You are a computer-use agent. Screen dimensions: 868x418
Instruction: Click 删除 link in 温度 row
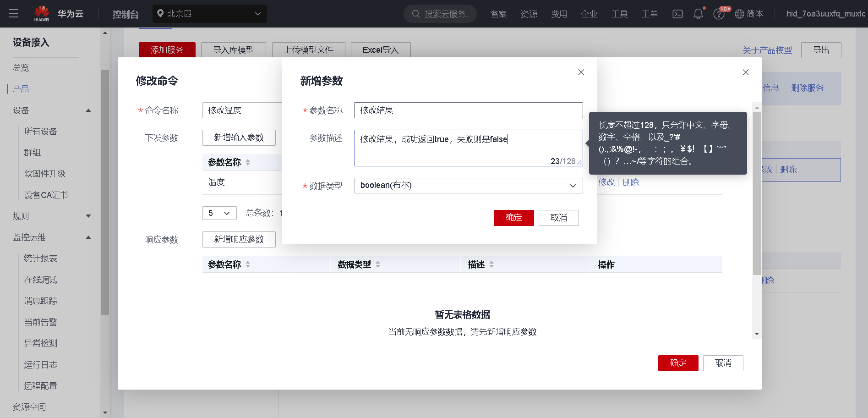(x=631, y=182)
